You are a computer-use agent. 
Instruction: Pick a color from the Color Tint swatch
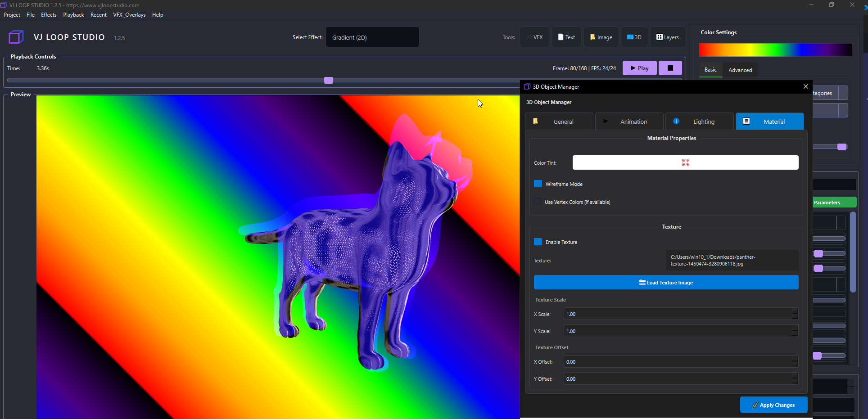coord(685,162)
